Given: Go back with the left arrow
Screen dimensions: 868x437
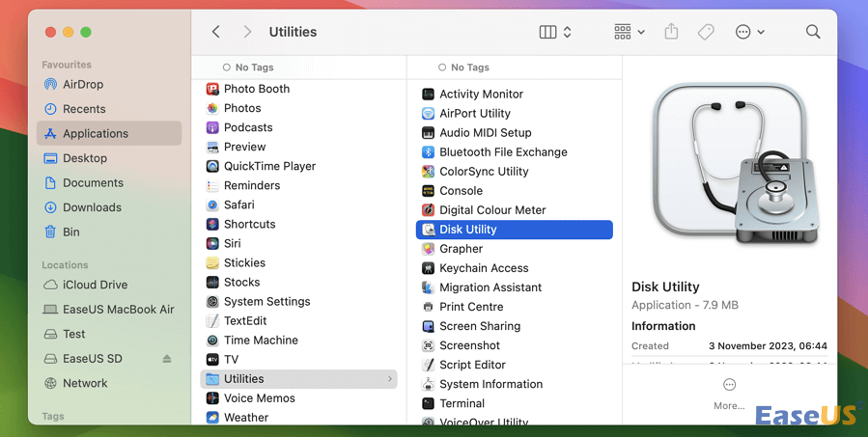Looking at the screenshot, I should point(215,32).
